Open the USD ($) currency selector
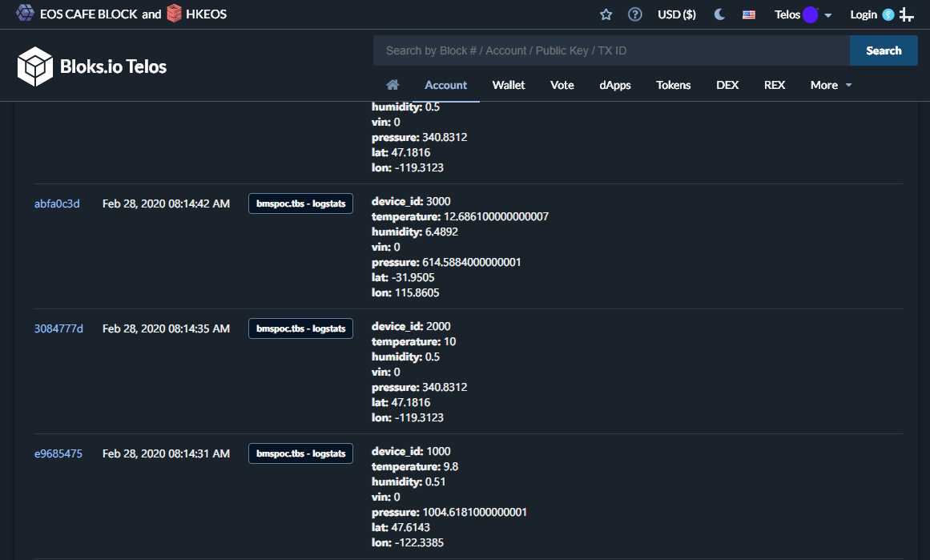Screen dimensions: 930x560 click(x=677, y=14)
